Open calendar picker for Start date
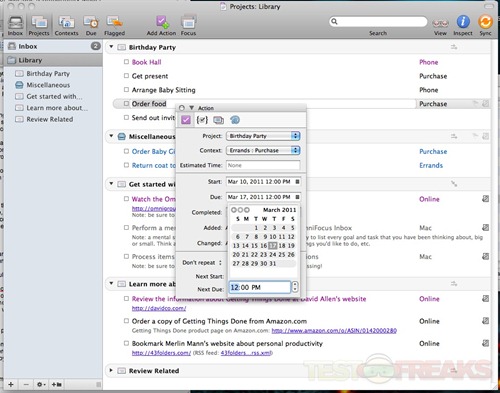Image resolution: width=500 pixels, height=393 pixels. point(297,182)
